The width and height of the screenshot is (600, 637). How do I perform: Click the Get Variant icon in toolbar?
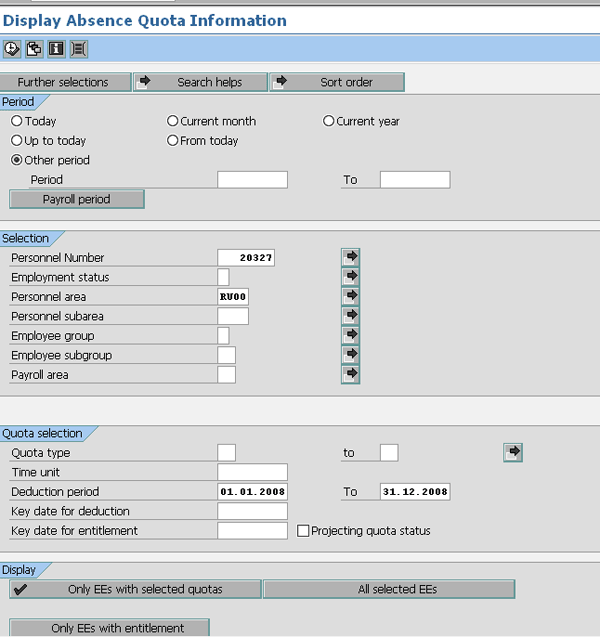pyautogui.click(x=34, y=48)
